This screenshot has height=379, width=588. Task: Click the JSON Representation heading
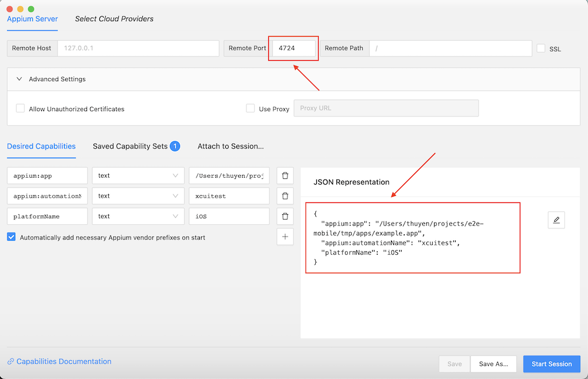coord(352,182)
